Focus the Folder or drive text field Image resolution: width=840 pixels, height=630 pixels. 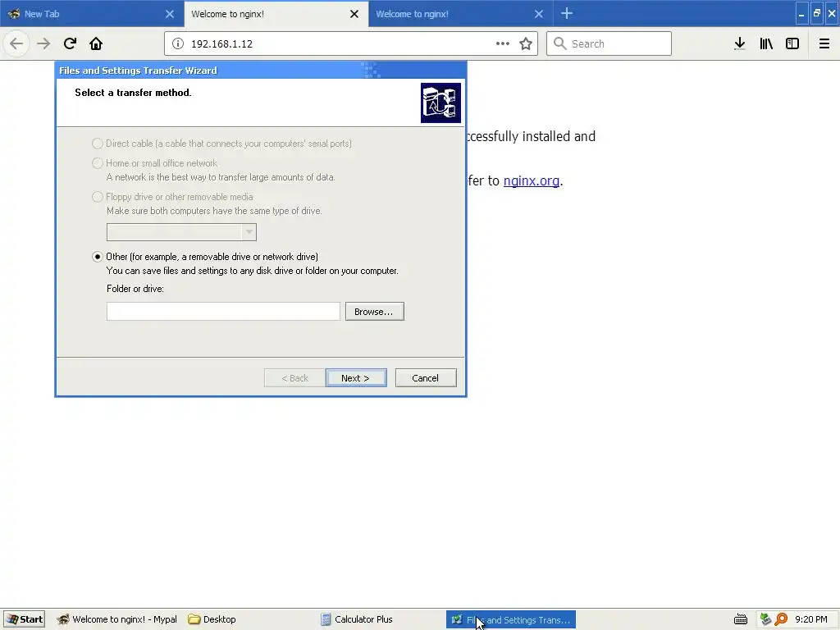click(x=223, y=312)
